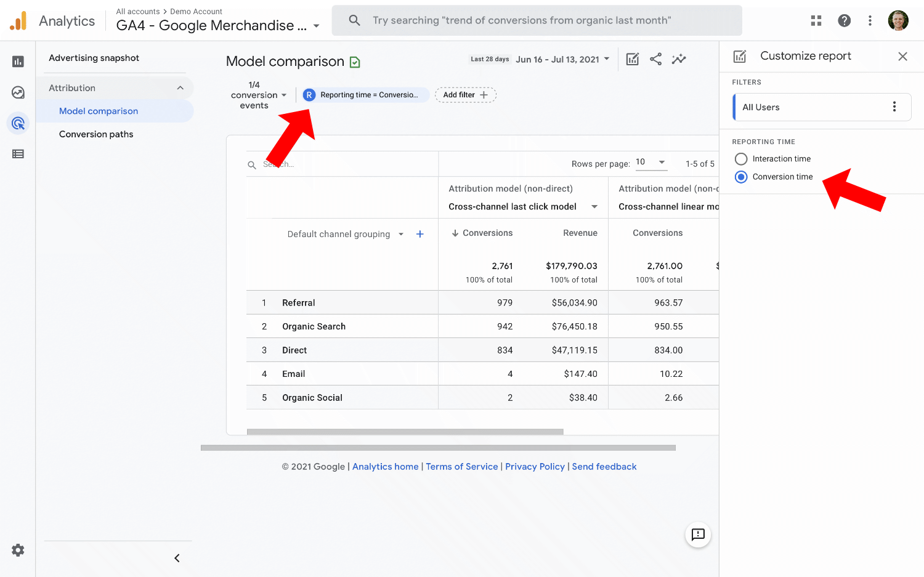Open Cross-channel last click model dropdown
This screenshot has width=924, height=577.
523,207
